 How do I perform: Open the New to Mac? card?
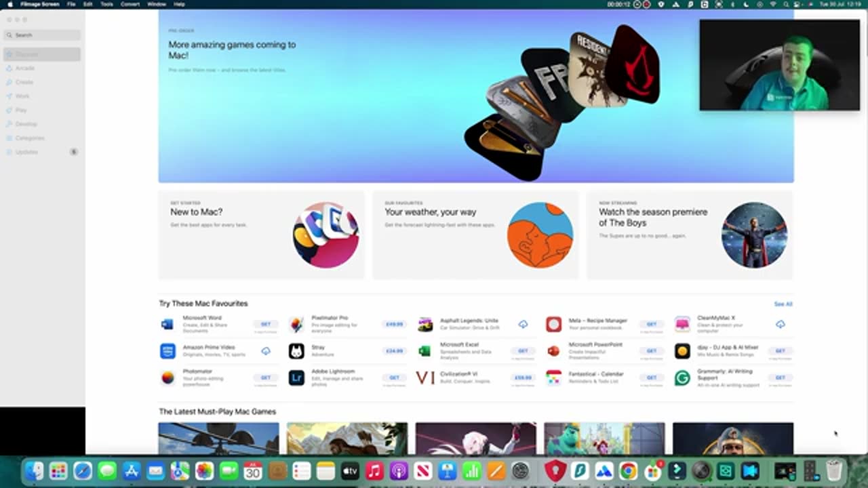[x=262, y=235]
